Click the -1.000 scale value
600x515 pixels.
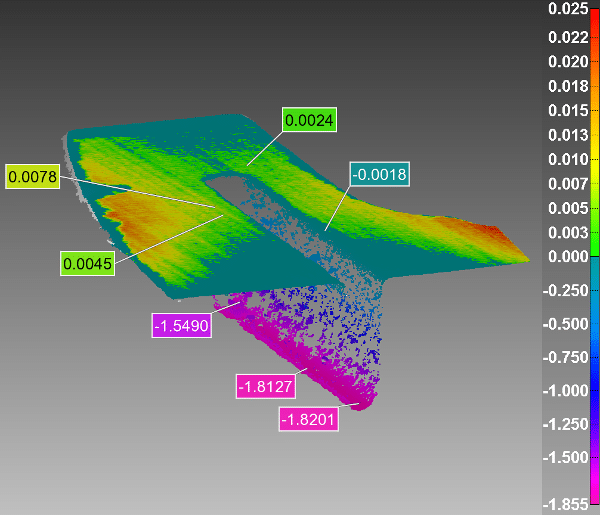566,391
